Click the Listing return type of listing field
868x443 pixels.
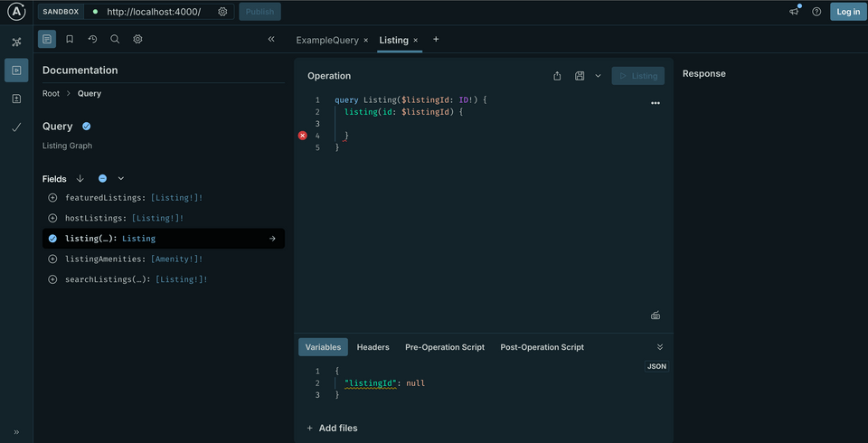pos(138,239)
